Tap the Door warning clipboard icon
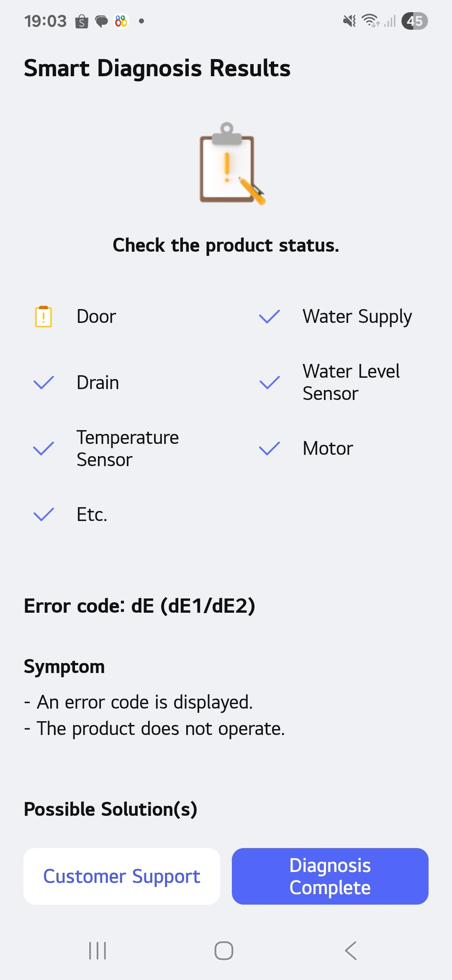This screenshot has width=452, height=980. (x=44, y=316)
